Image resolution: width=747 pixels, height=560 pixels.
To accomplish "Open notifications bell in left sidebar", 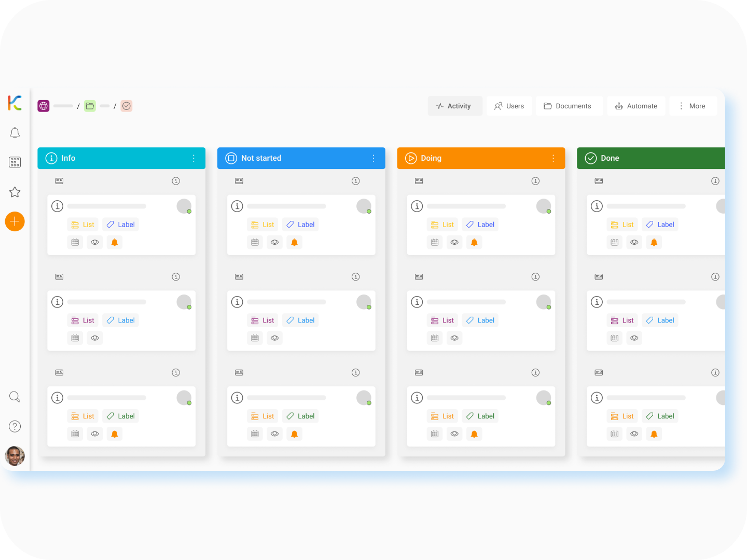I will (x=15, y=133).
